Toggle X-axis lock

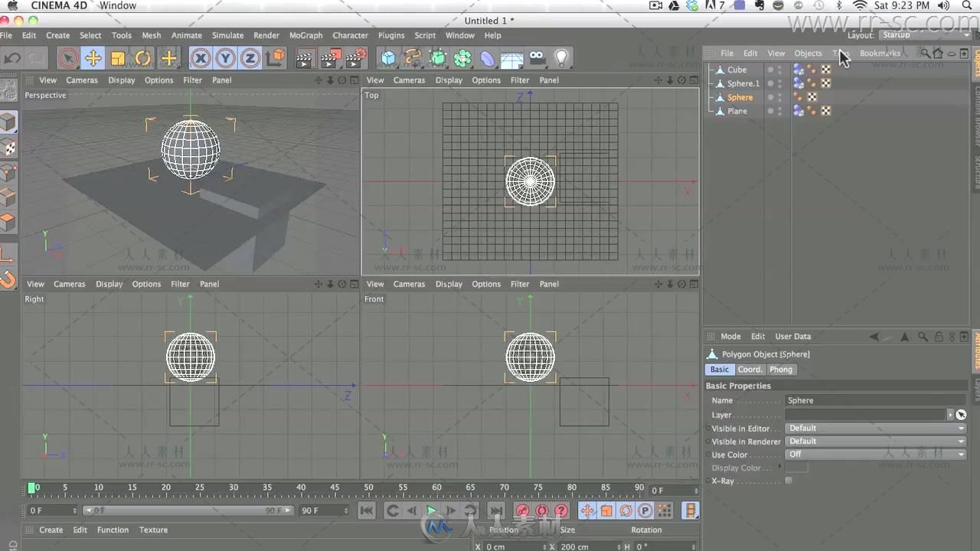201,58
